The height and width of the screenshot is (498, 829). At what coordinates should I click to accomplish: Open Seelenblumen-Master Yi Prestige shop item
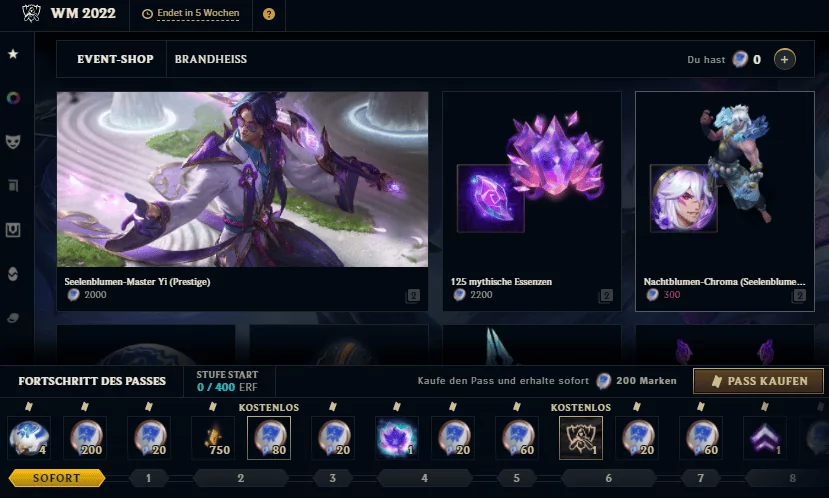coord(243,201)
